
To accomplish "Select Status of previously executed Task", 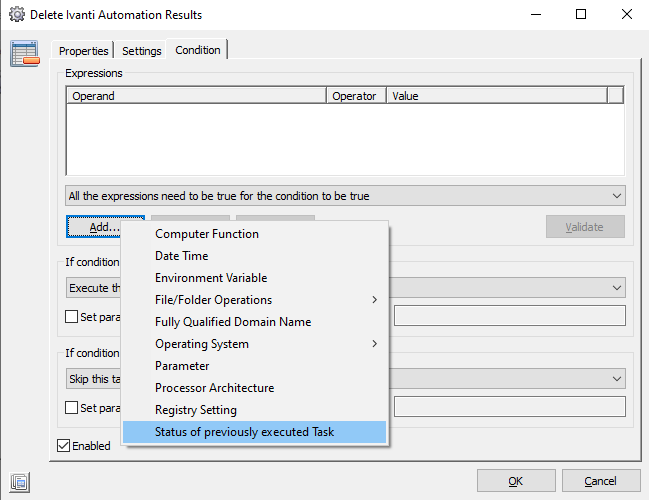I will click(255, 432).
